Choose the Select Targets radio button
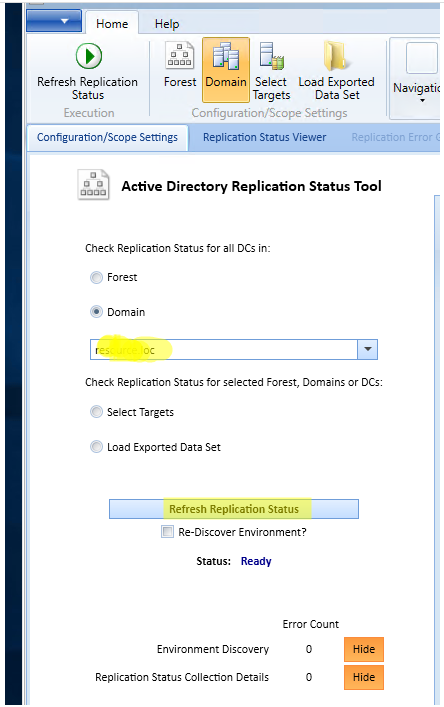444x707 pixels. [96, 412]
